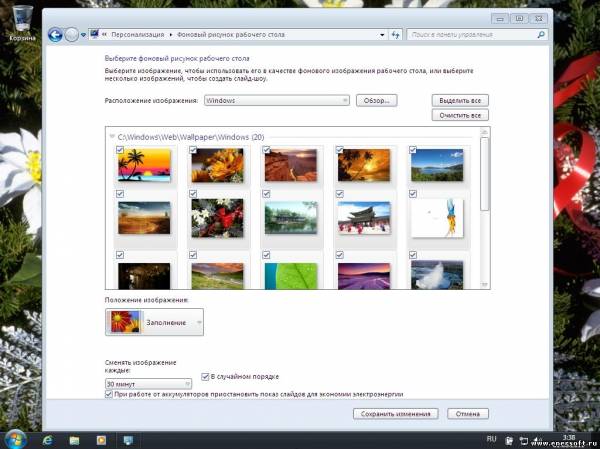
Task: Click the Обзор... button
Action: coord(377,100)
